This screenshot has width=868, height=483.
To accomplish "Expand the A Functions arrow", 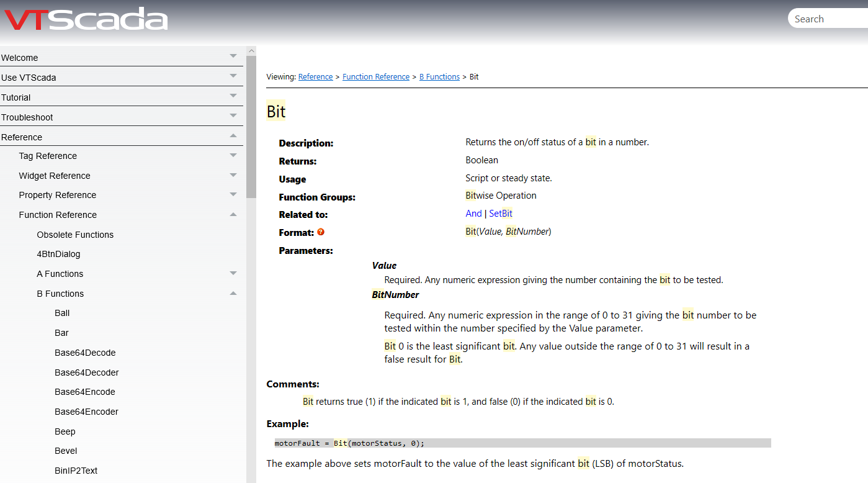I will point(233,273).
